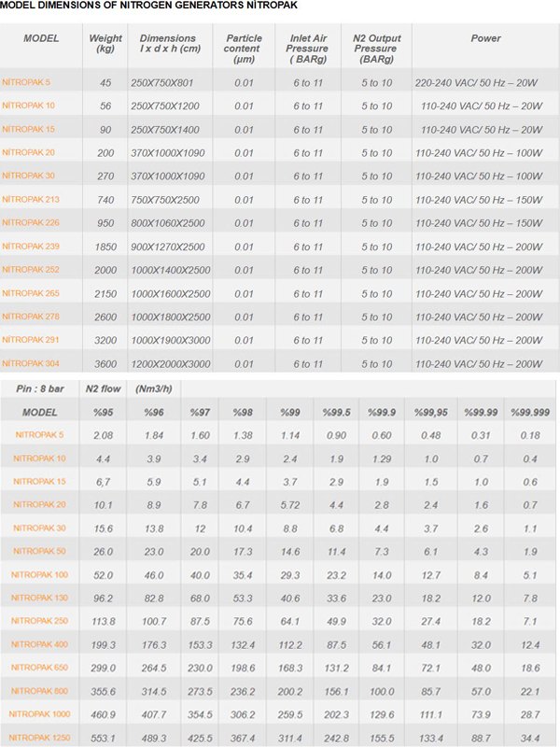Click the power cell '220-240 VAC/ 50 Hz – 20W'
560x747 pixels.
click(x=476, y=82)
